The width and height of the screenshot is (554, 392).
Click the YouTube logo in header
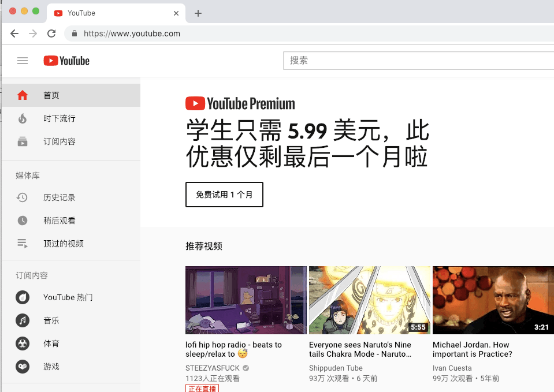[x=66, y=61]
